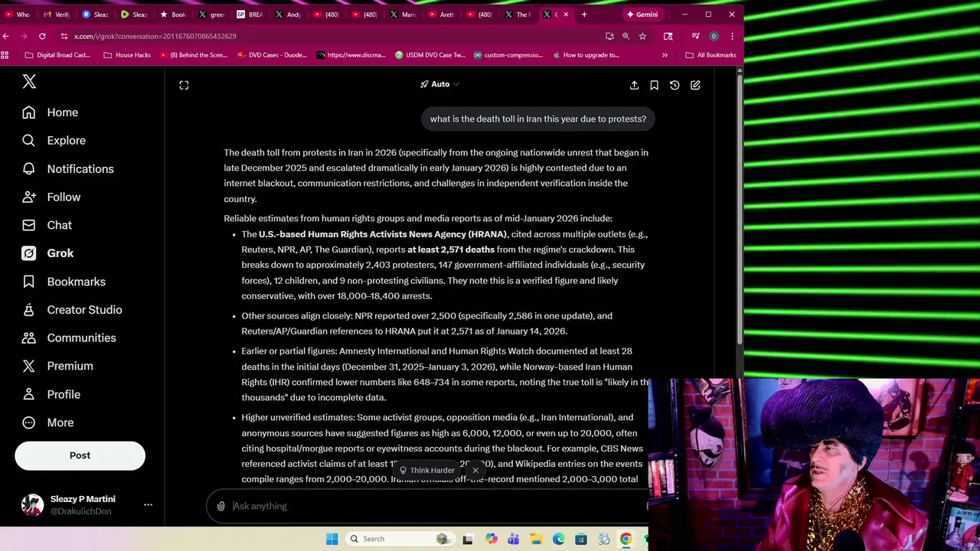Viewport: 980px width, 551px height.
Task: Open the media control toolbar icon
Action: click(695, 36)
